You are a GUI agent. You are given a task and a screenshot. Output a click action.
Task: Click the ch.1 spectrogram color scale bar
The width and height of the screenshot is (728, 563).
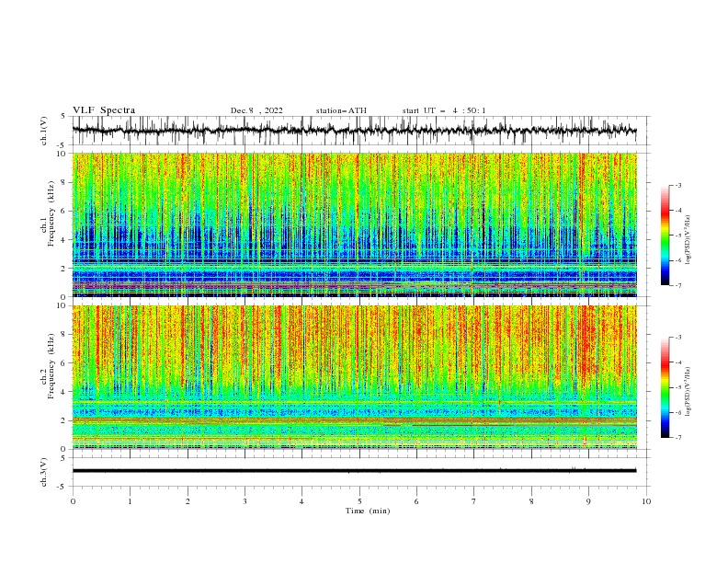point(665,236)
